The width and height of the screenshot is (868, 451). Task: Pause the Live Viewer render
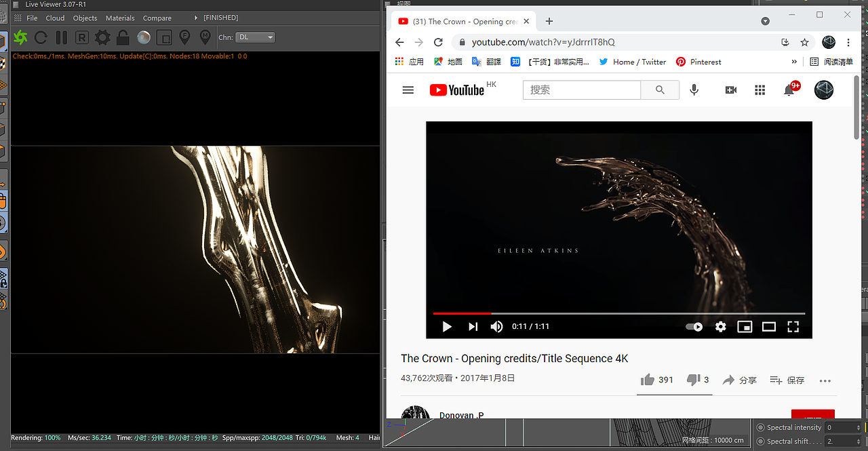pos(61,37)
